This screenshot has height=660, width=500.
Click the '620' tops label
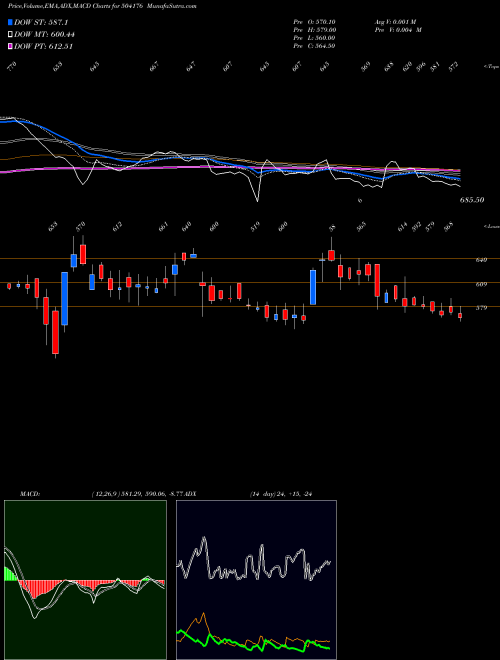coord(407,66)
